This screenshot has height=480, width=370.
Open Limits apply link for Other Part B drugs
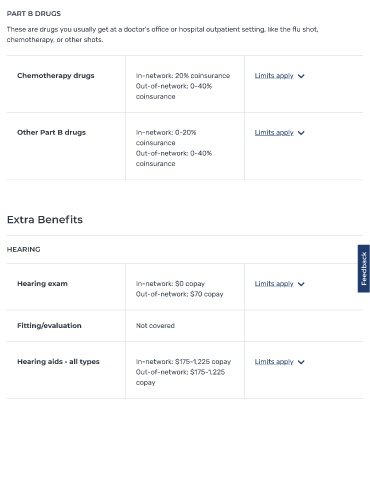point(274,132)
